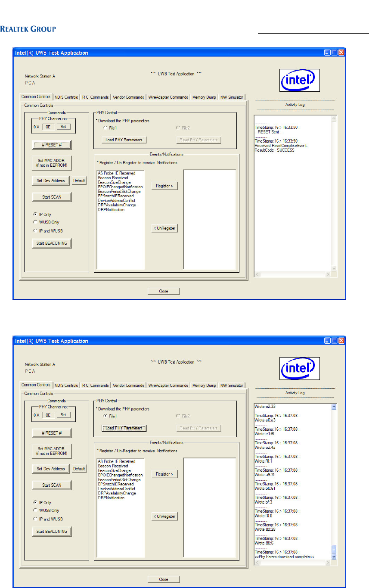
Task: Click Close button at bottom of lower window
Action: pyautogui.click(x=164, y=579)
